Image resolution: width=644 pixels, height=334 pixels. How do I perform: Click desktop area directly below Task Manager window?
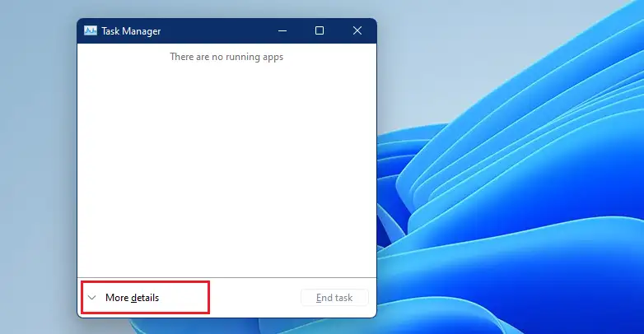(x=226, y=326)
